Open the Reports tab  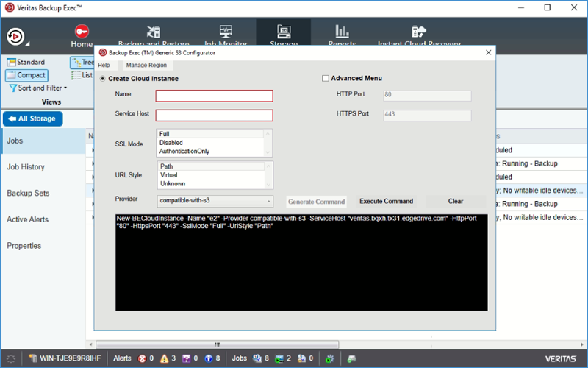[342, 36]
